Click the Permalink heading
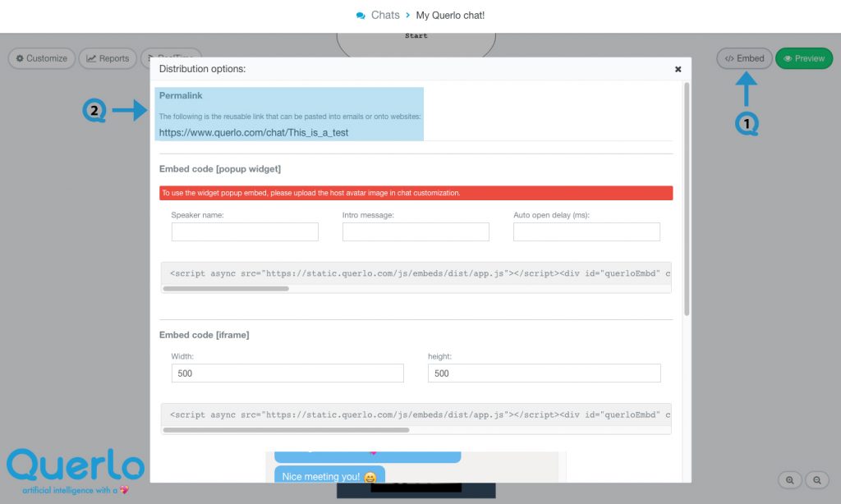The width and height of the screenshot is (841, 504). (x=181, y=95)
